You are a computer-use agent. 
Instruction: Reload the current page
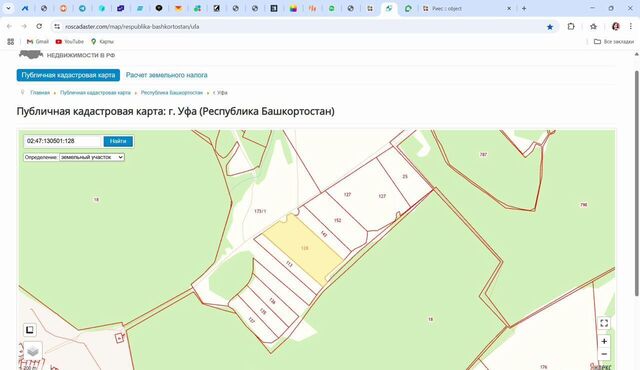(x=39, y=27)
